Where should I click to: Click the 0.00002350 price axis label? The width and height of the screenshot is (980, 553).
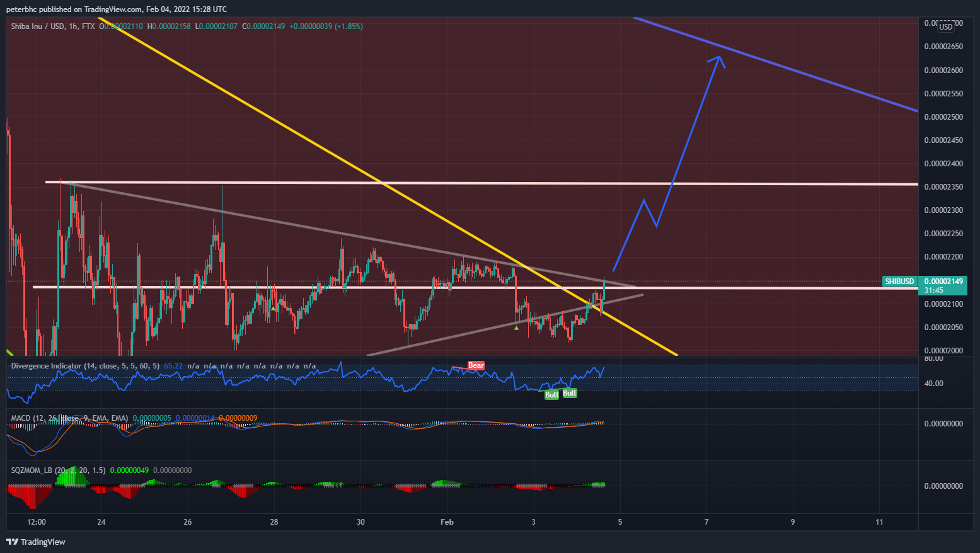click(x=943, y=187)
